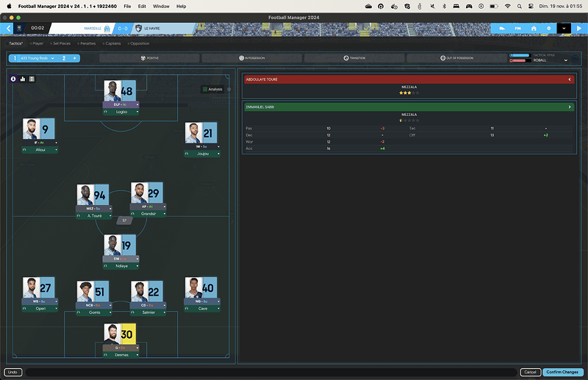Click the Marseille club crest
This screenshot has height=380, width=588.
coord(107,29)
